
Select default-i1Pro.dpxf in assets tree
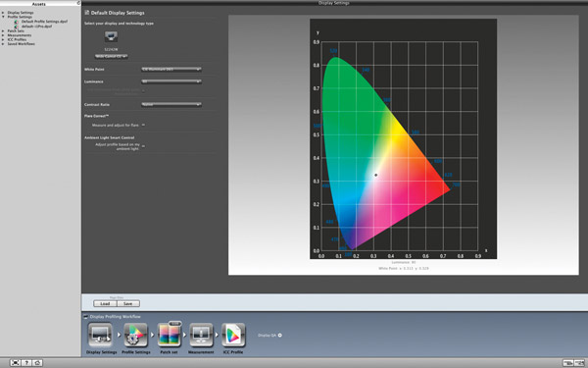pos(37,26)
